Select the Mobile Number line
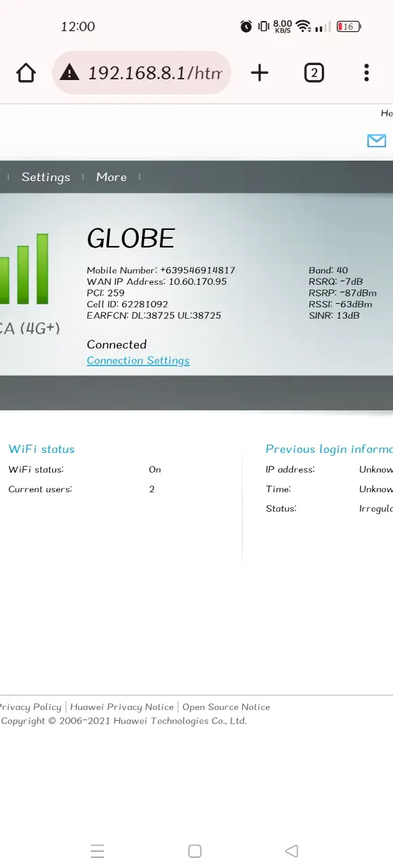Screen dimensions: 393x868 coord(161,270)
